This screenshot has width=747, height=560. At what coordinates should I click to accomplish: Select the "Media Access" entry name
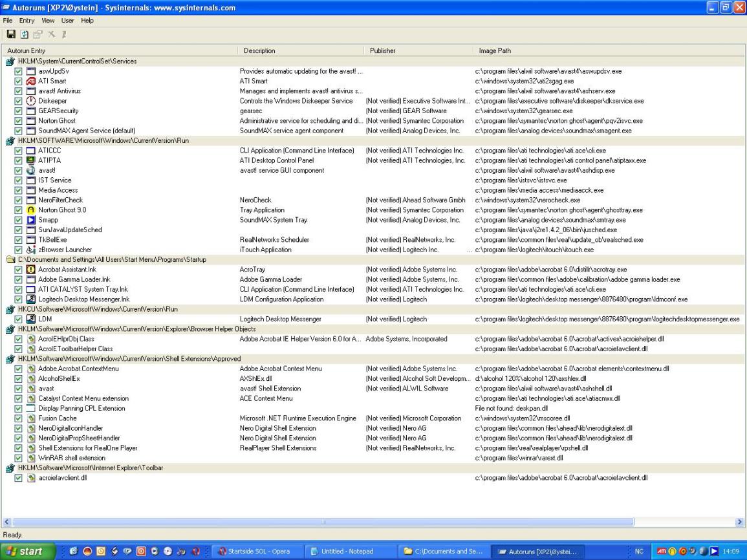pyautogui.click(x=58, y=191)
